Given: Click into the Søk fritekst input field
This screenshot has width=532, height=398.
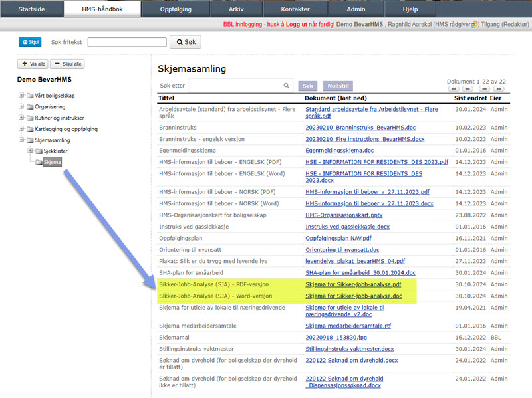Looking at the screenshot, I should (x=127, y=42).
